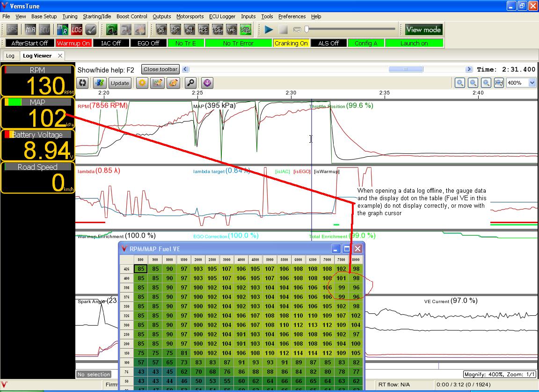The width and height of the screenshot is (539, 392).
Task: Click the blue-green swirl icon beside Update
Action: [x=100, y=83]
